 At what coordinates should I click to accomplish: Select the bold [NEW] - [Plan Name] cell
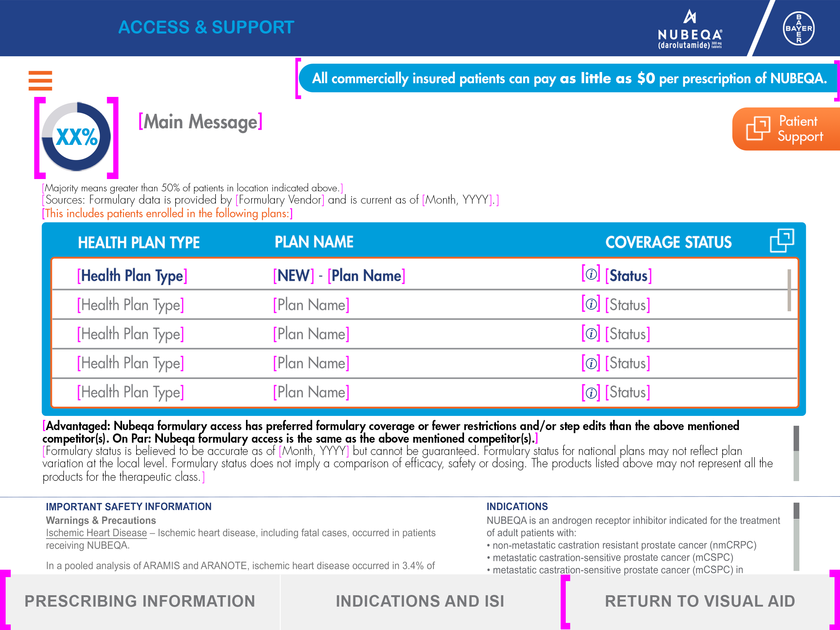pyautogui.click(x=339, y=276)
